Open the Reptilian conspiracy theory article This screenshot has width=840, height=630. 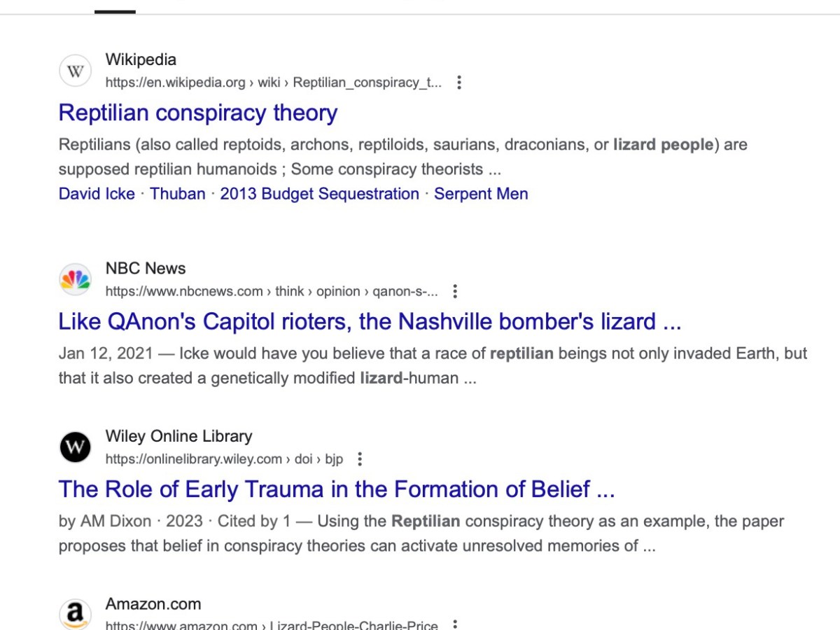(x=198, y=113)
